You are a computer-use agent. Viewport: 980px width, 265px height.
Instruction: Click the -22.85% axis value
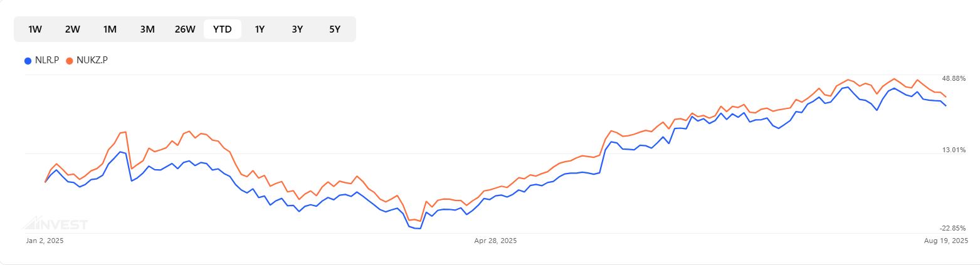953,228
